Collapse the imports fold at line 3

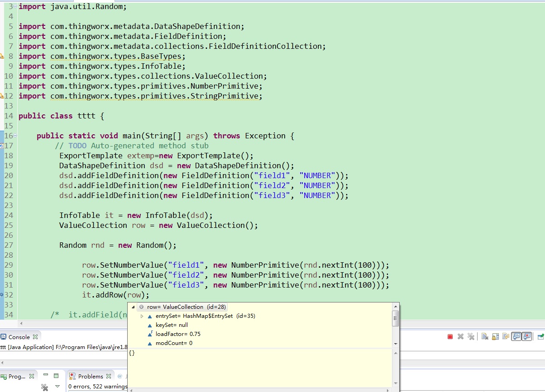tap(15, 6)
